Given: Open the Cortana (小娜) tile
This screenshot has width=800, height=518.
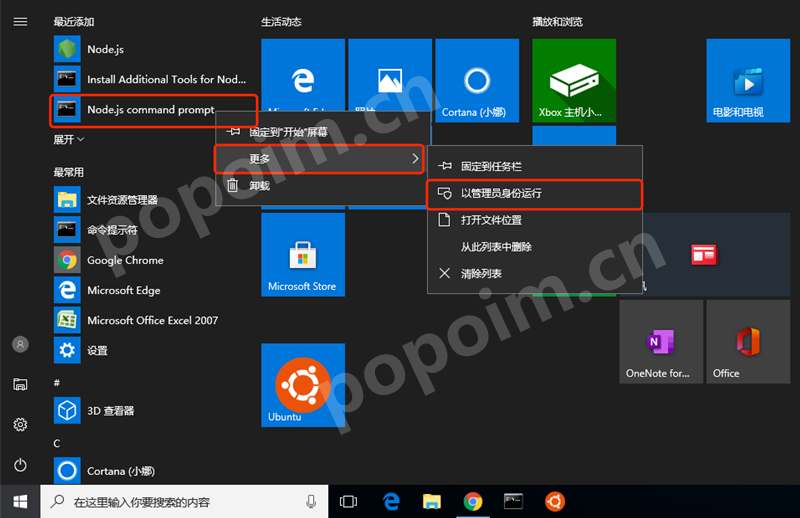Looking at the screenshot, I should [x=477, y=81].
